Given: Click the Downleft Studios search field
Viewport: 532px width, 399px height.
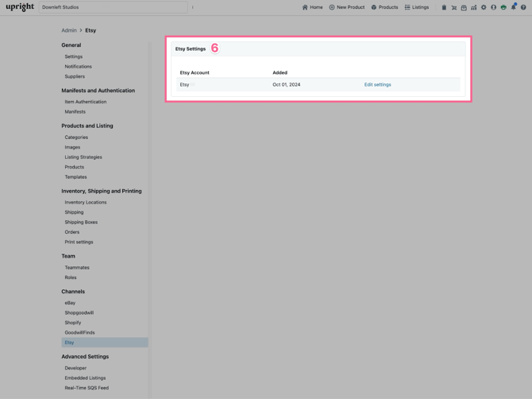Looking at the screenshot, I should click(113, 7).
